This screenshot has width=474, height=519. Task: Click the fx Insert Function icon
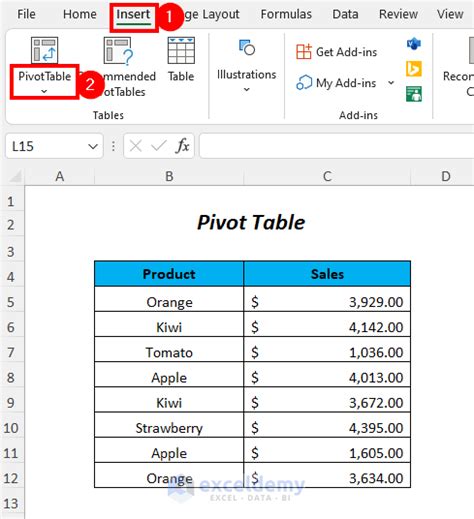point(182,146)
